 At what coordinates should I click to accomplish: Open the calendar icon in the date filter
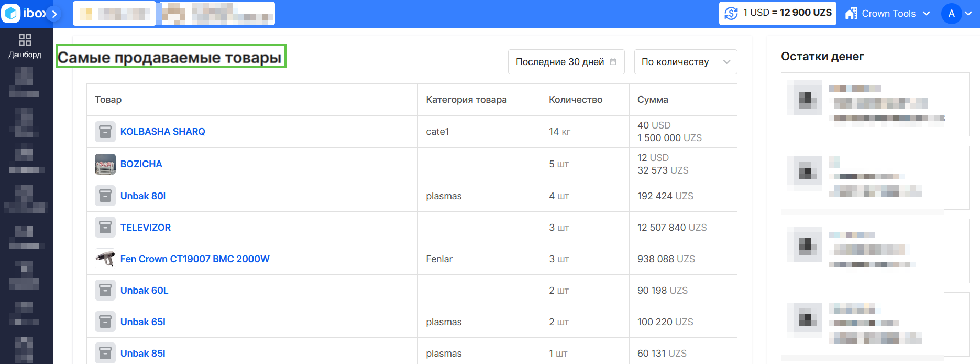click(613, 61)
